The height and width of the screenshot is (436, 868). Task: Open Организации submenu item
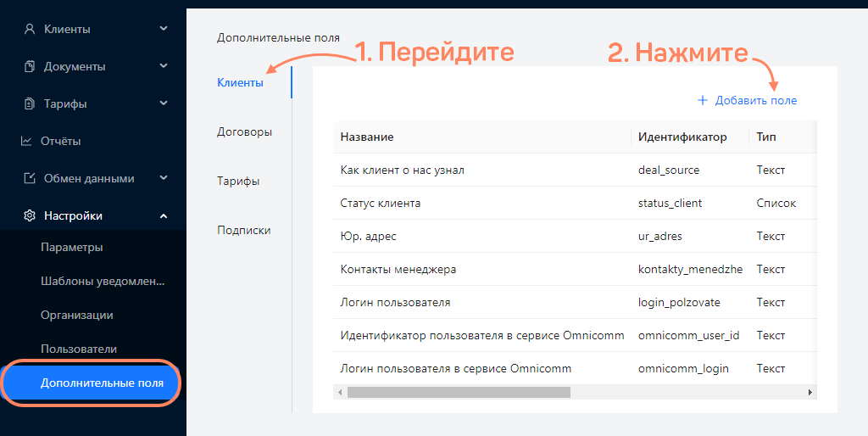click(77, 316)
